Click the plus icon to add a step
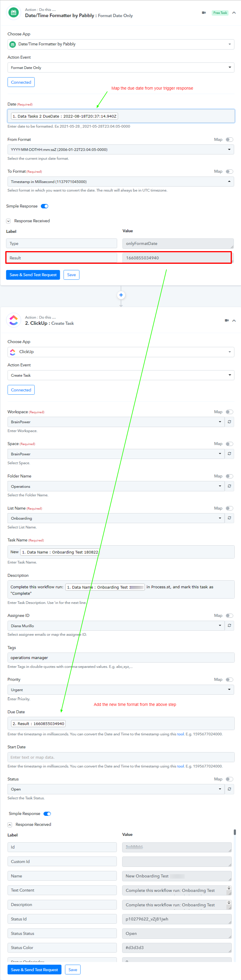Screen dimensions: 241x980 121,295
